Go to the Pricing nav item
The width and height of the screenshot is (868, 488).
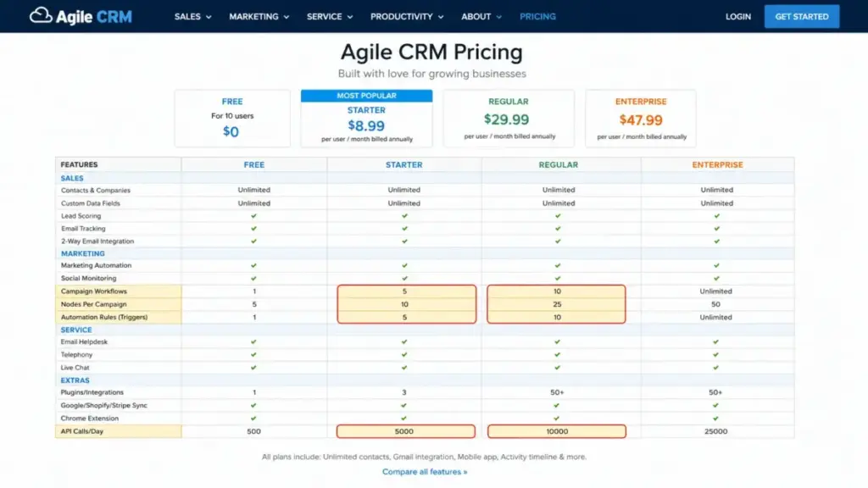tap(537, 17)
